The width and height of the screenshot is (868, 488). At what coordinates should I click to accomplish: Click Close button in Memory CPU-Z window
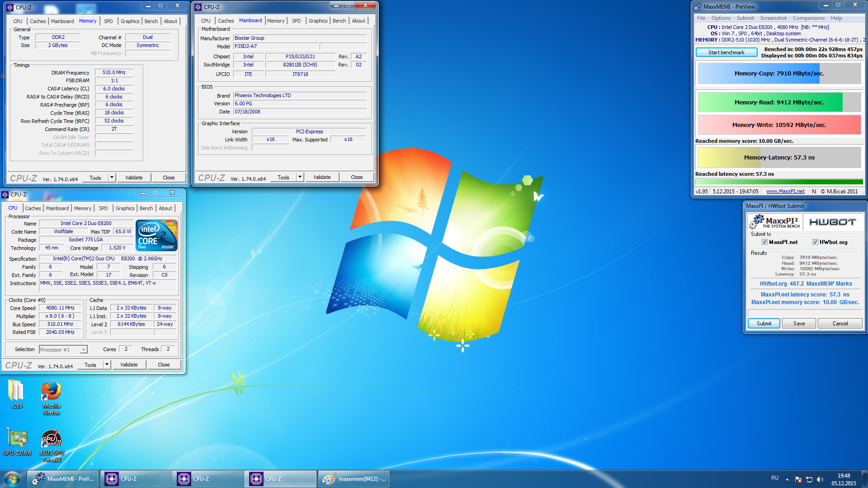[x=169, y=178]
